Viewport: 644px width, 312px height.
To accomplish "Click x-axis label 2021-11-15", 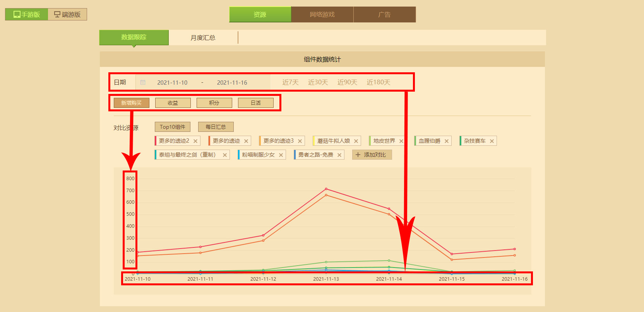I will click(x=452, y=279).
